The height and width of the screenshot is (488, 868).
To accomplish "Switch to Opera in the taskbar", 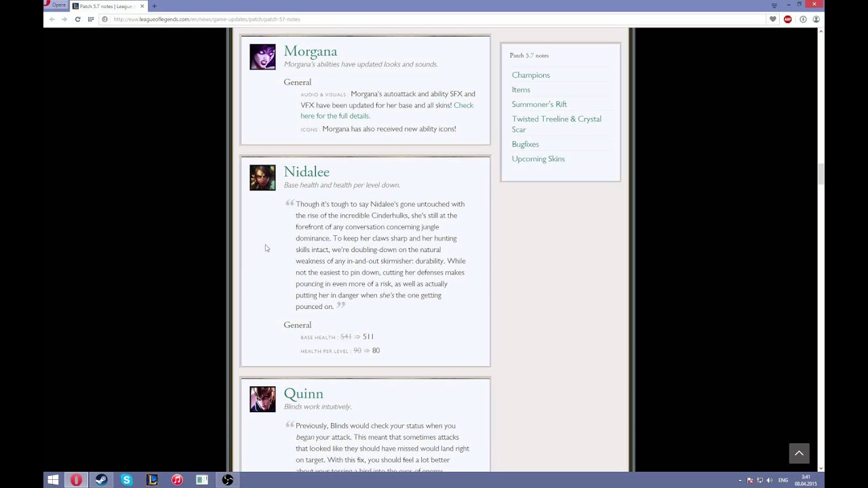I will coord(76,480).
